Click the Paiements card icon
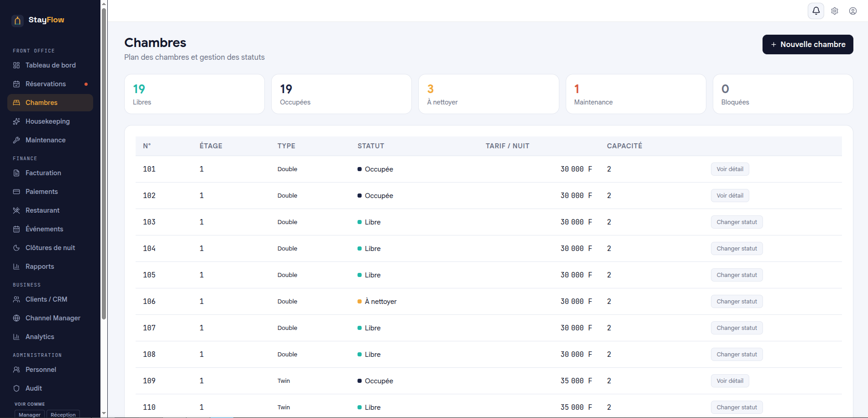Image resolution: width=868 pixels, height=418 pixels. (x=16, y=192)
